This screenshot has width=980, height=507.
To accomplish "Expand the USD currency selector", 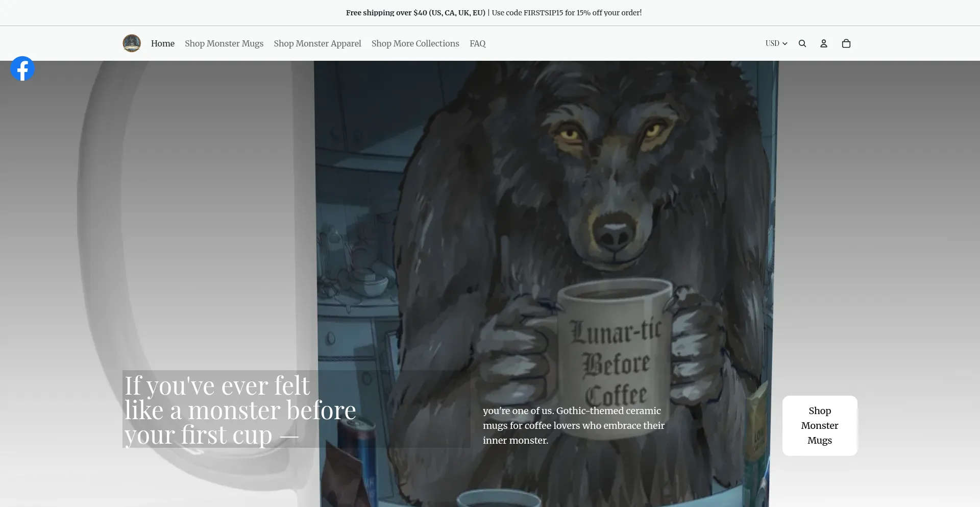I will (776, 43).
